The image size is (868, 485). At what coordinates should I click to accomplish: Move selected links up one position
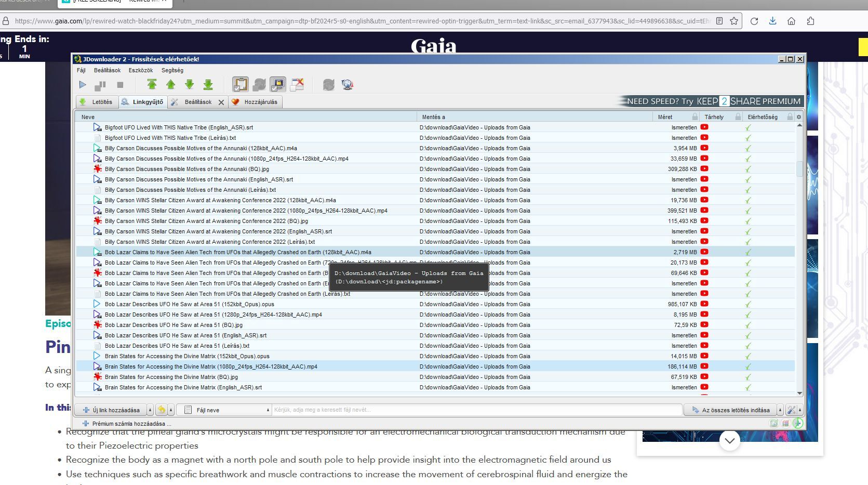point(170,84)
